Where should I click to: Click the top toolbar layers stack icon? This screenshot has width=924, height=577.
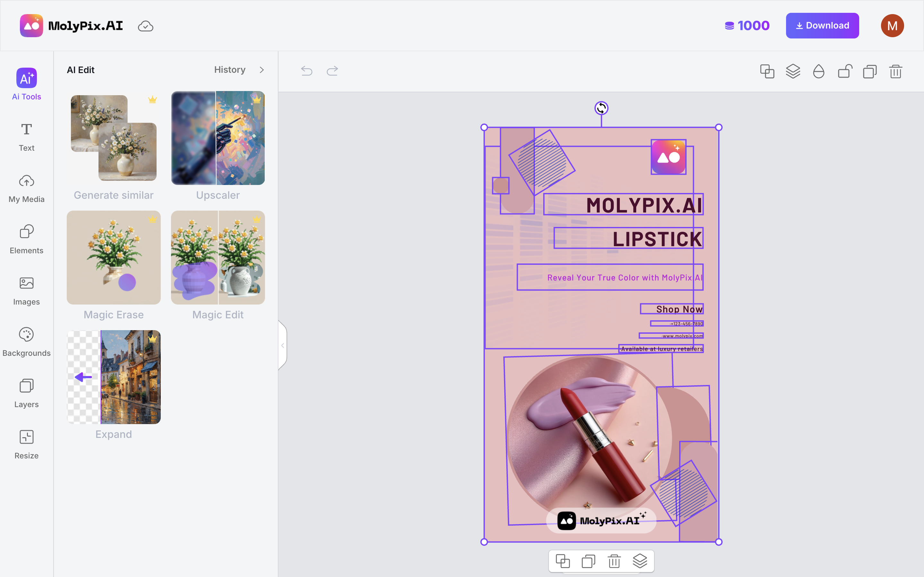793,71
